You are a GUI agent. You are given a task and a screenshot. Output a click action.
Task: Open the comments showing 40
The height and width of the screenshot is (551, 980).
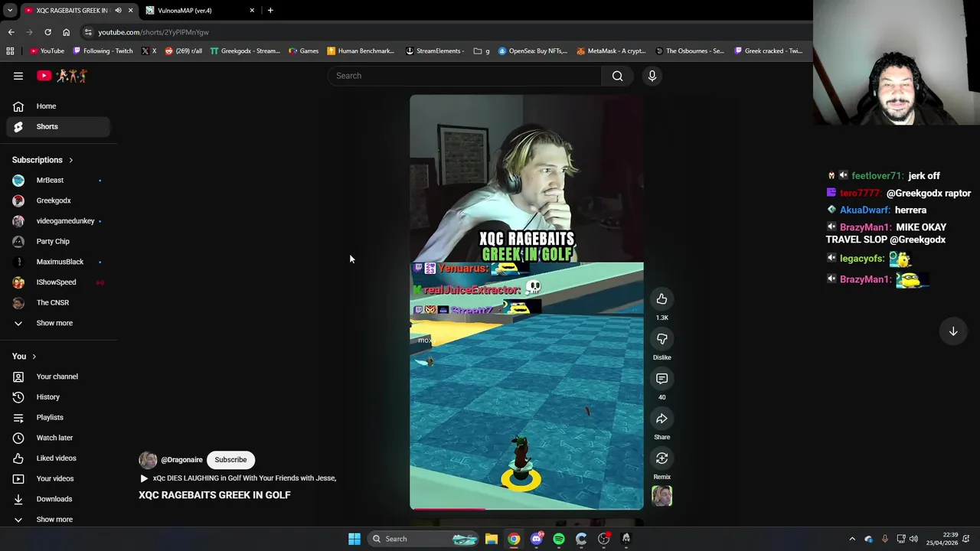click(x=661, y=379)
